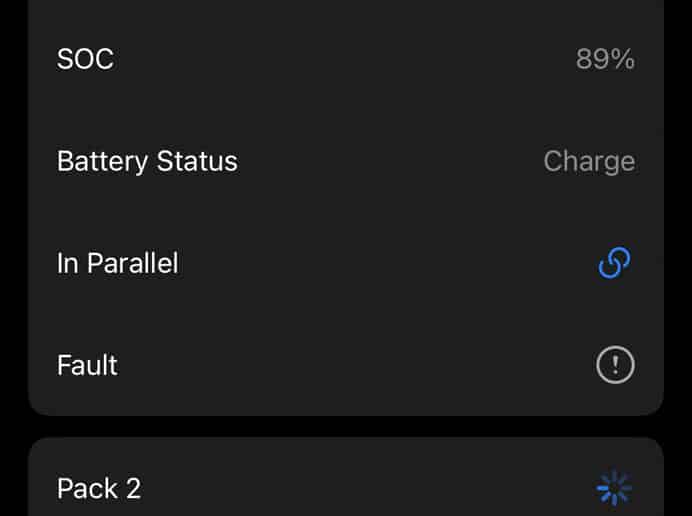Viewport: 692px width, 516px height.
Task: Tap the In Parallel label
Action: tap(117, 264)
